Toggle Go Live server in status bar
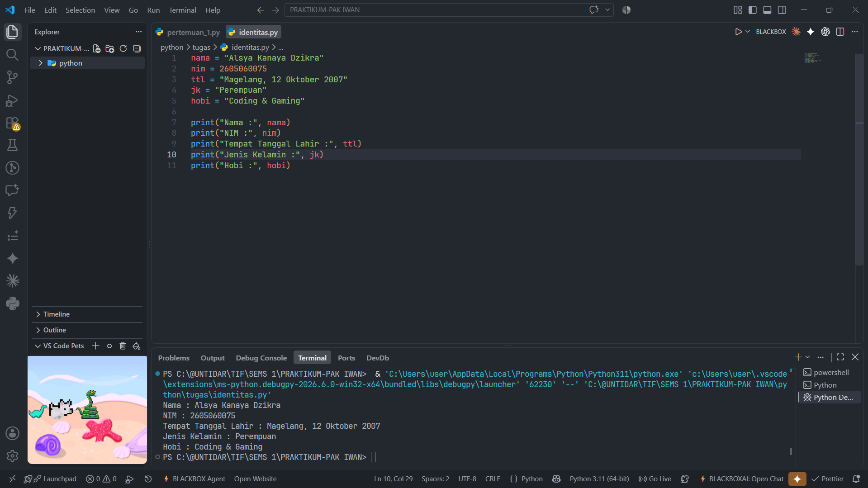 (x=655, y=479)
